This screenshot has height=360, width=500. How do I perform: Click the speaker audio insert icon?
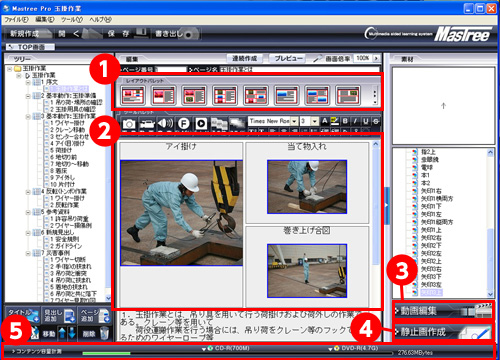tap(165, 123)
